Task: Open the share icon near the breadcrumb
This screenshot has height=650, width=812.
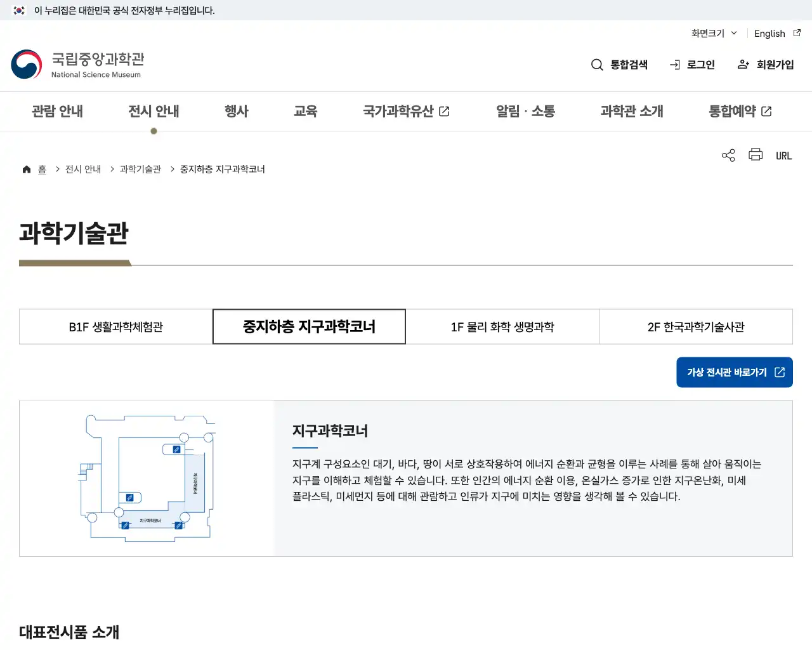Action: pyautogui.click(x=728, y=155)
